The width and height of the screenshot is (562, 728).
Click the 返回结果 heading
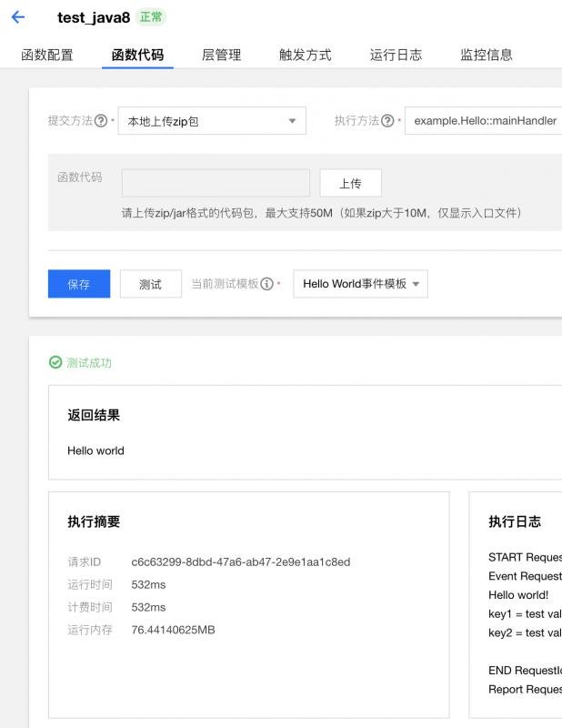tap(94, 415)
